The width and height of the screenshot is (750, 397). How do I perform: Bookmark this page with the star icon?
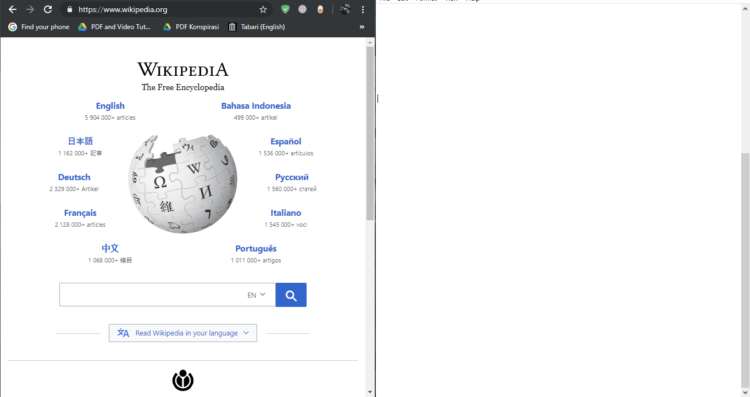click(263, 9)
